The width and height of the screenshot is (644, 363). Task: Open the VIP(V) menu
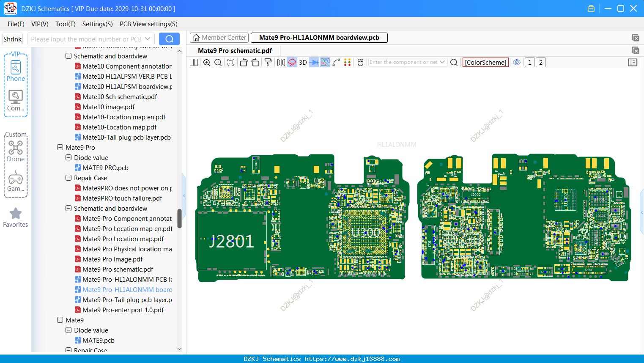40,24
